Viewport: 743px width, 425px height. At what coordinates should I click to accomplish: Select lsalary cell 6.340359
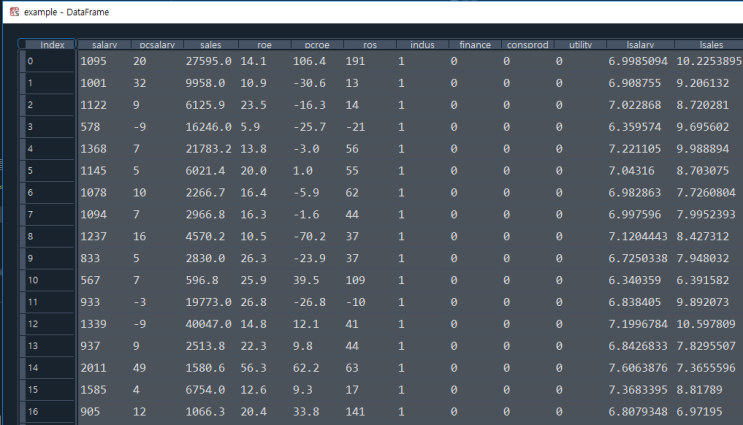coord(634,280)
